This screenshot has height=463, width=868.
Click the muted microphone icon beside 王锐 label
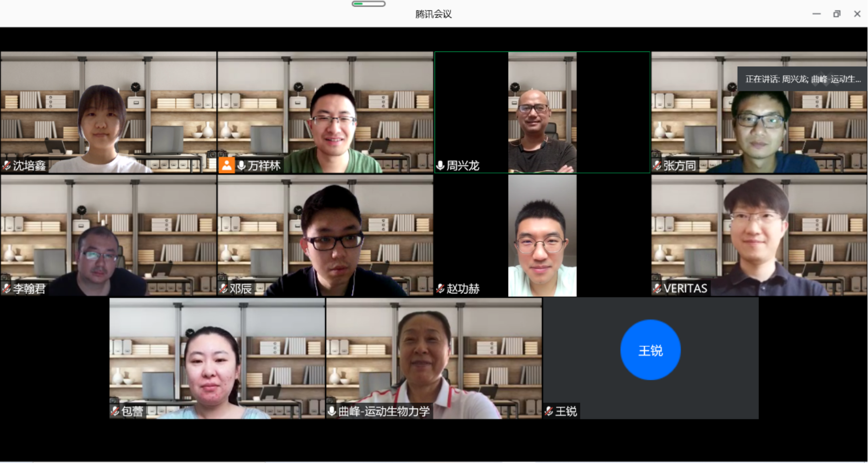(x=549, y=411)
